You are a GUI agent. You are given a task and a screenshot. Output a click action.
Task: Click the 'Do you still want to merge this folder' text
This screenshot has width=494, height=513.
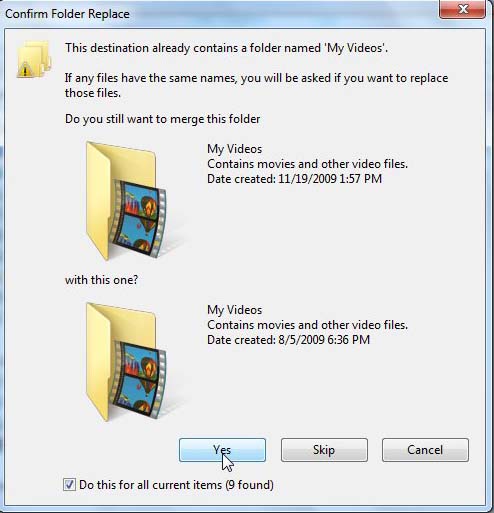click(x=162, y=119)
